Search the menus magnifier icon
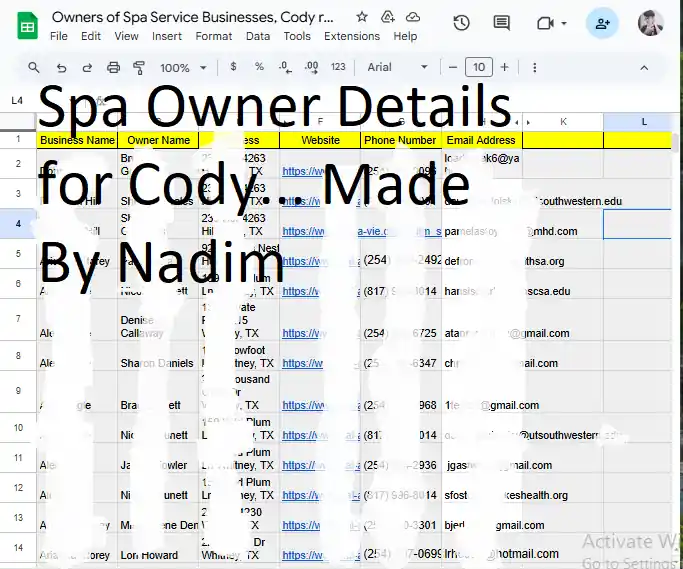This screenshot has height=569, width=683. (x=34, y=68)
